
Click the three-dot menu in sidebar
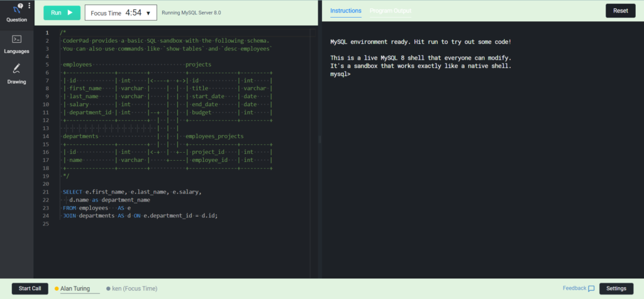coord(29,6)
